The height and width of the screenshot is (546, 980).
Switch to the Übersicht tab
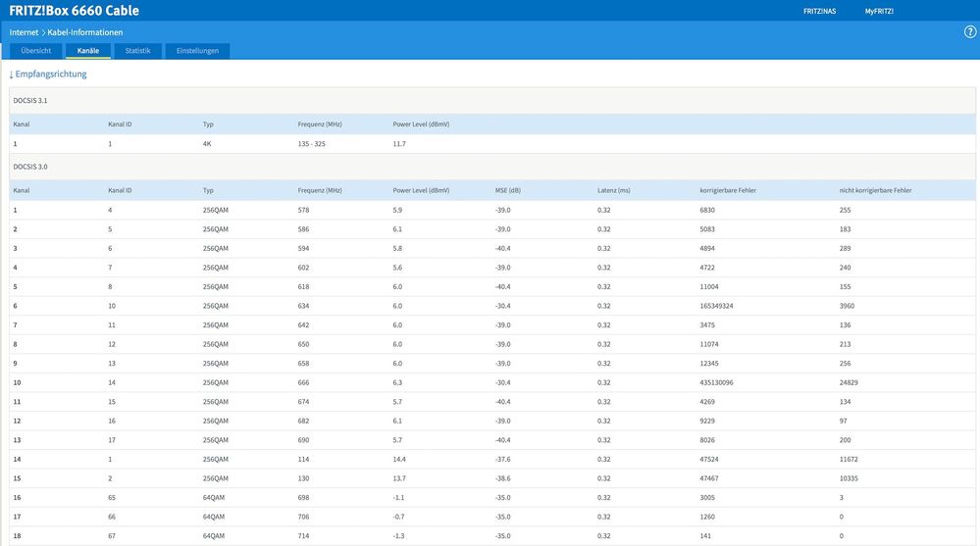[35, 51]
